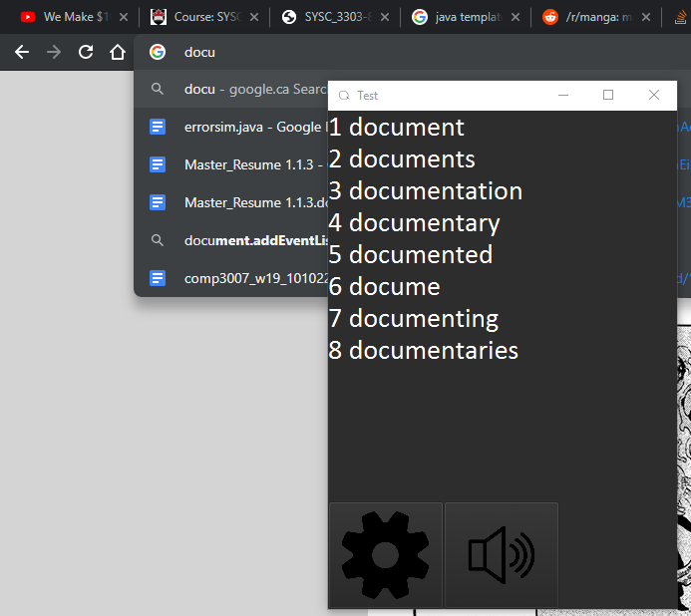Close the YouTube 'We Make' tab
Screen dimensions: 691x616
click(124, 17)
